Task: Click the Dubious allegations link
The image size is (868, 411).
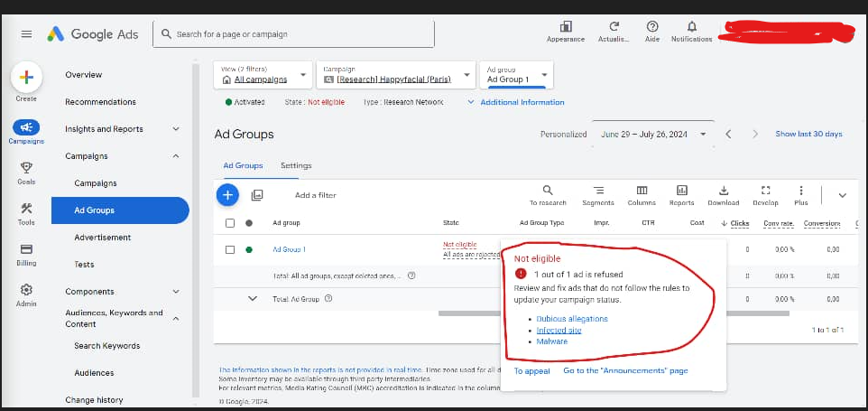Action: pyautogui.click(x=572, y=319)
